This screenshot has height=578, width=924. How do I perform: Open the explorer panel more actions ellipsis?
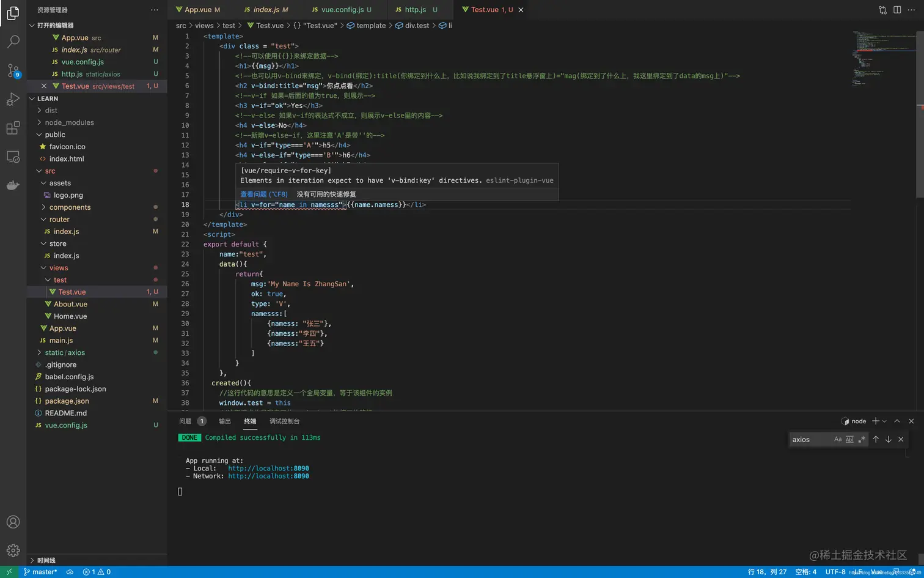point(155,10)
